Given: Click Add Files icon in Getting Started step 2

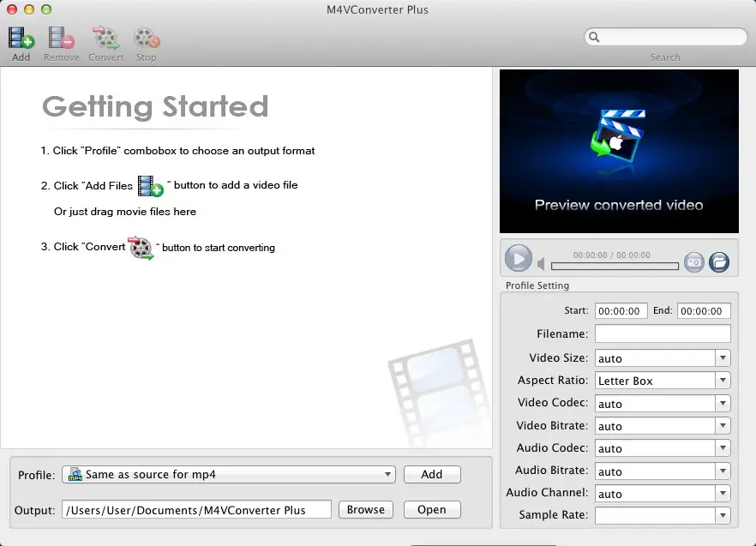Looking at the screenshot, I should click(x=151, y=186).
